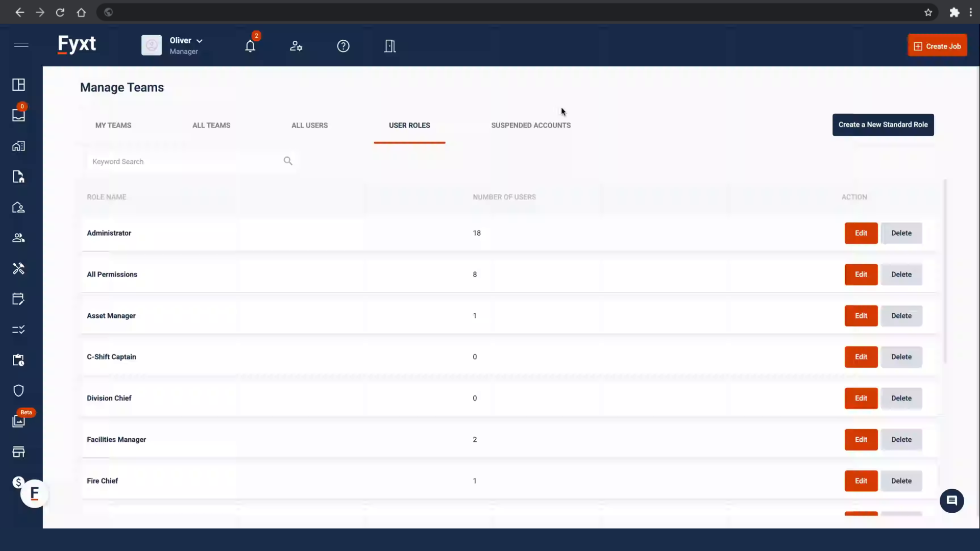Open the properties building icon in the sidebar
Image resolution: width=980 pixels, height=551 pixels.
click(x=18, y=146)
